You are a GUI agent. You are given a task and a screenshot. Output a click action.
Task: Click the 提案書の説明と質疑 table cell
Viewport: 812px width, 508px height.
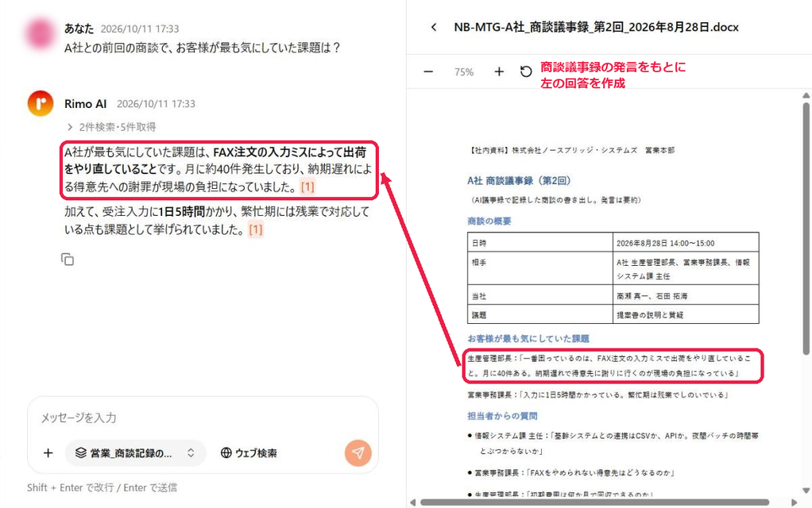686,314
